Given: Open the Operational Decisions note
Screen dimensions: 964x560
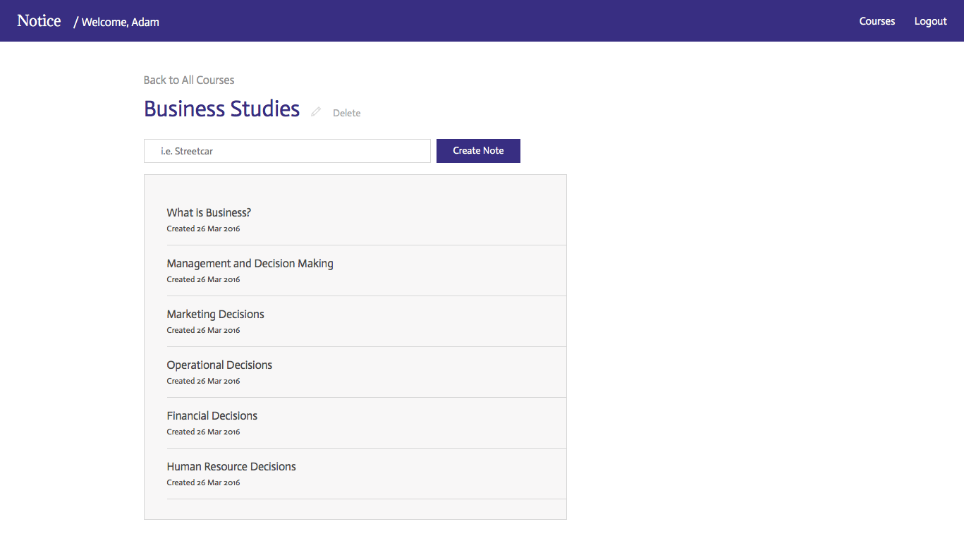Looking at the screenshot, I should (219, 365).
